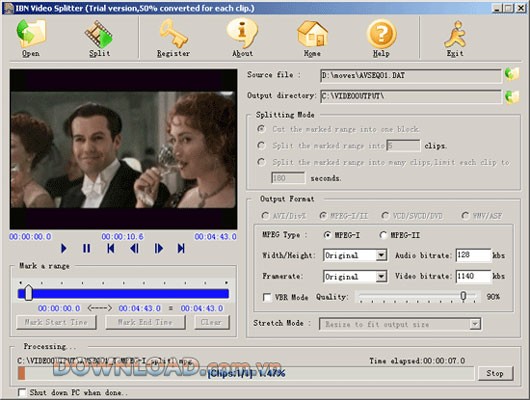The width and height of the screenshot is (530, 400).
Task: Click Time elapsed text
Action: click(x=417, y=361)
